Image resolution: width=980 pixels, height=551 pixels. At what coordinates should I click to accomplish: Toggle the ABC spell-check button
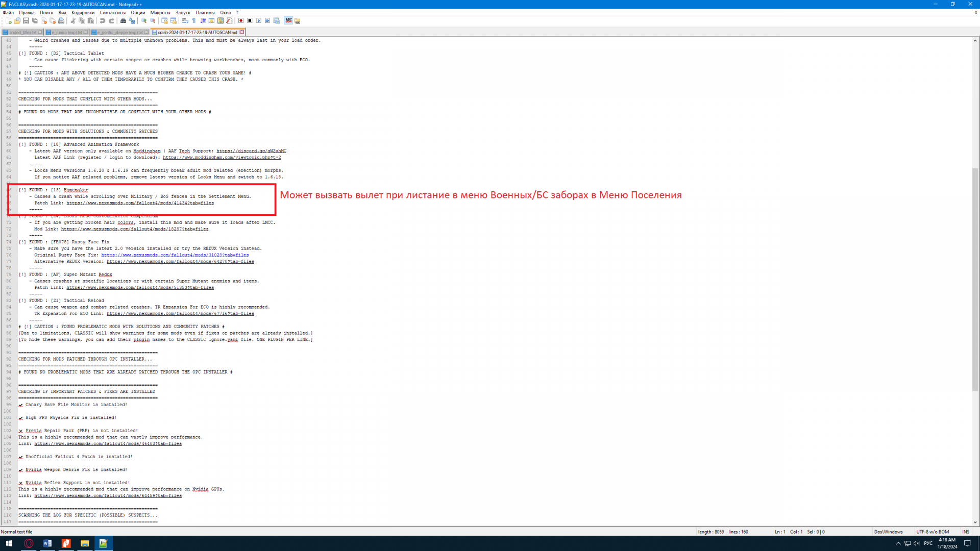289,21
